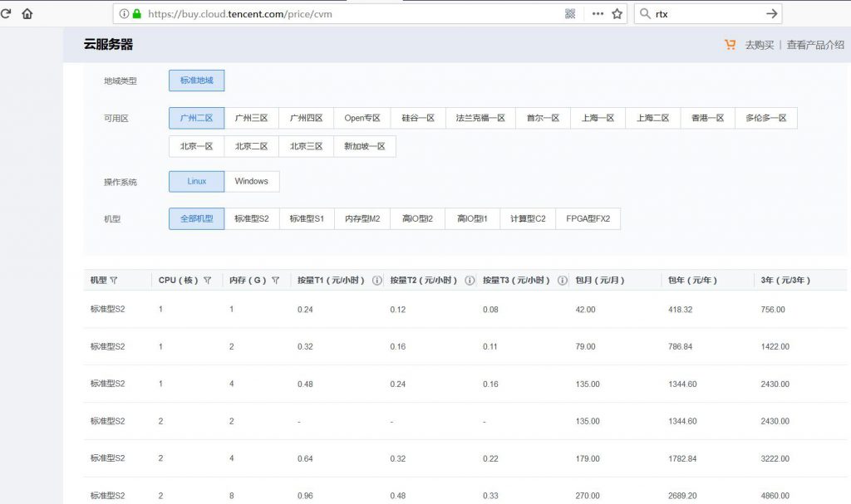Select the FPGA型FX2 machine type tab

click(x=588, y=218)
